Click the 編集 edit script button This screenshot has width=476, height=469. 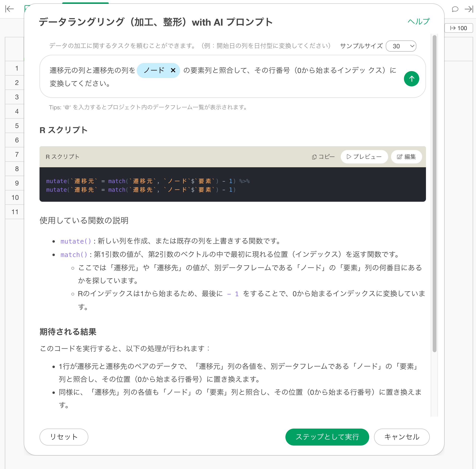[x=406, y=157]
